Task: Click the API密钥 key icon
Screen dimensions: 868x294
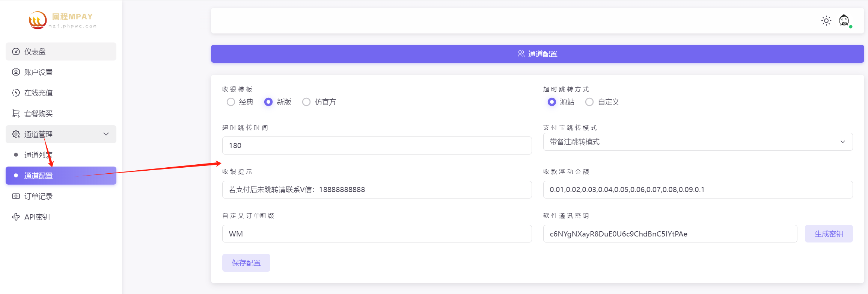Action: [16, 217]
